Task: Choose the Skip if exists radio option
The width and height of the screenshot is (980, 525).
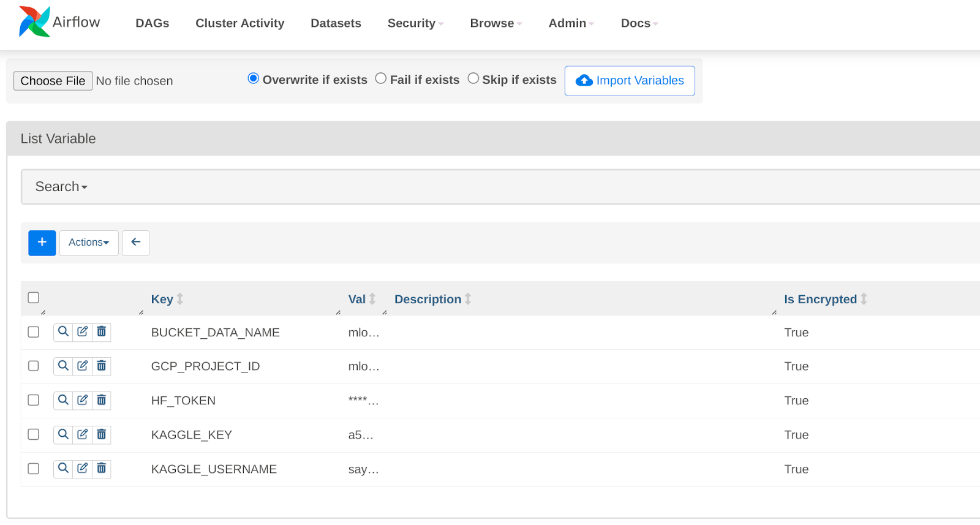Action: tap(473, 79)
